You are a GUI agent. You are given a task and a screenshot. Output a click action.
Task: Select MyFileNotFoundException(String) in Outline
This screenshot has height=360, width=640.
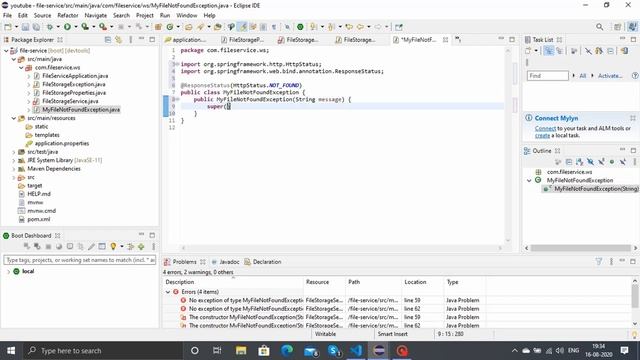click(x=591, y=189)
